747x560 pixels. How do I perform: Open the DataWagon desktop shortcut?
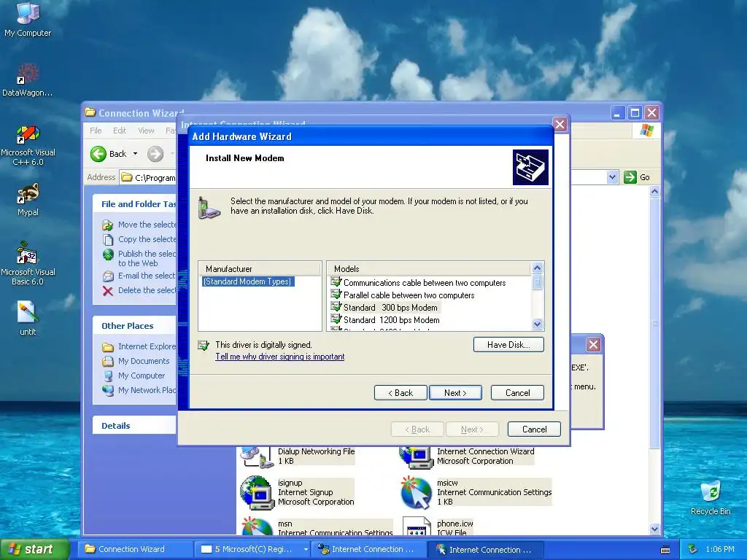point(28,80)
